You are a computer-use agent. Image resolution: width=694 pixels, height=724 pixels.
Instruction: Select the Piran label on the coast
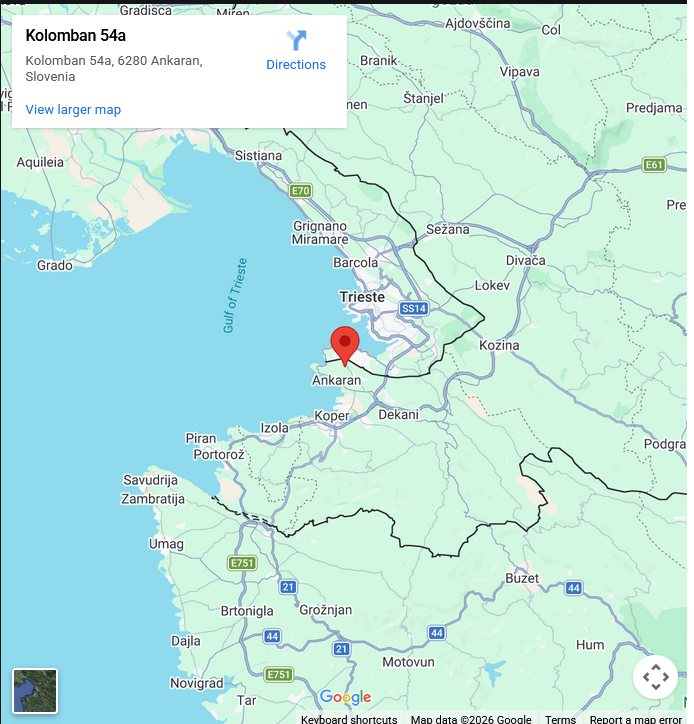pyautogui.click(x=201, y=438)
